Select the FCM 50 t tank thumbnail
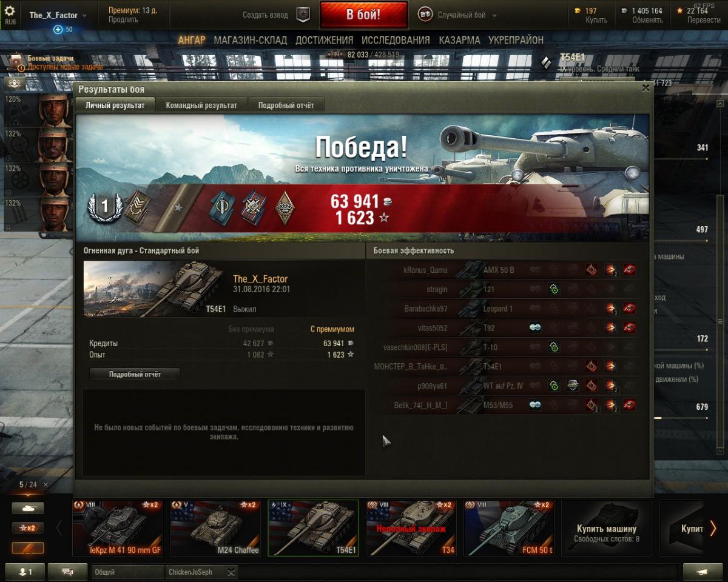This screenshot has width=728, height=582. coord(508,527)
